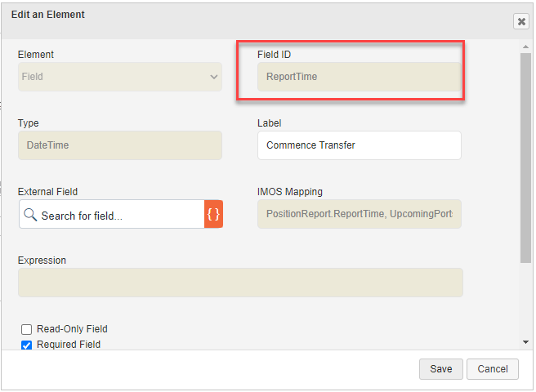
Task: Click the External Field label text
Action: point(47,192)
